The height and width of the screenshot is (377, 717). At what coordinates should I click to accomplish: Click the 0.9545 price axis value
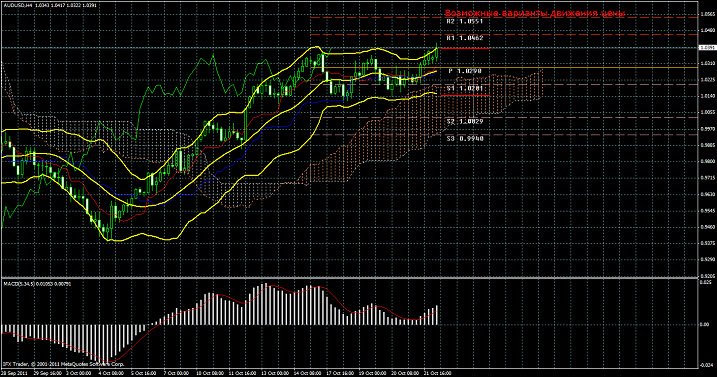click(707, 210)
